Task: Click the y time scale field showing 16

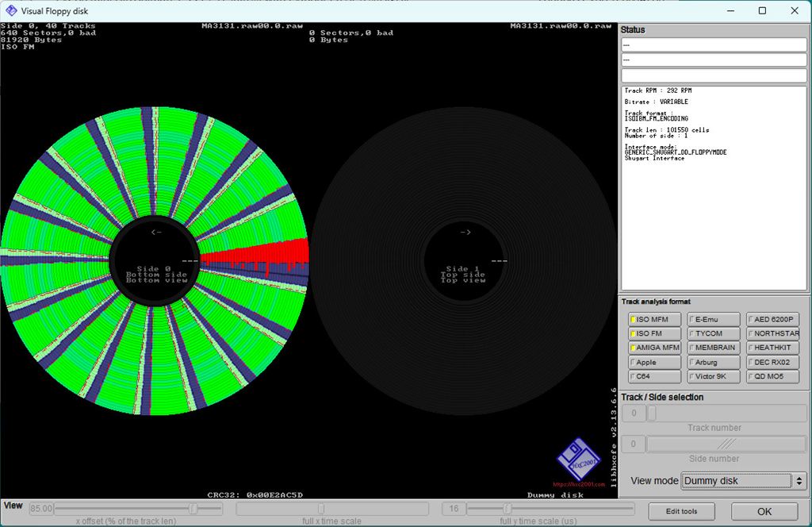Action: pyautogui.click(x=454, y=509)
